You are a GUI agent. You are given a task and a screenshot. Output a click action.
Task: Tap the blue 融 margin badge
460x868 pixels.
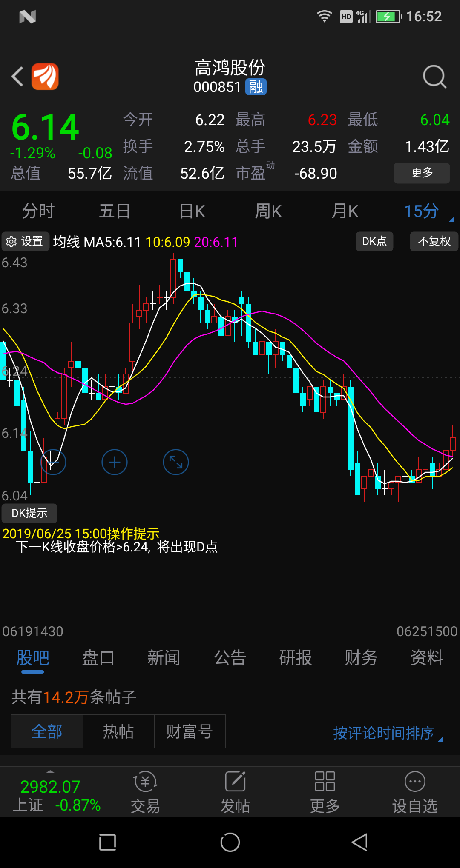[256, 87]
